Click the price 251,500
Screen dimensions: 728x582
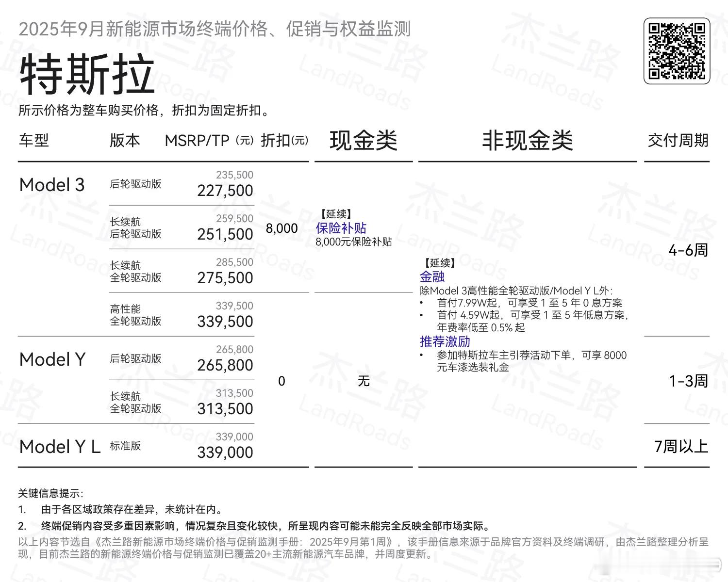(225, 234)
